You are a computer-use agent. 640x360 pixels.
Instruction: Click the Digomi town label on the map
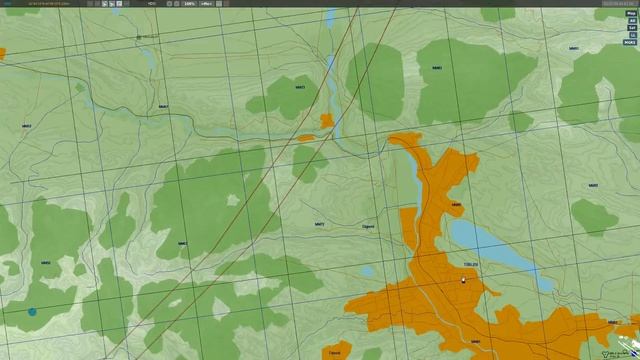pyautogui.click(x=368, y=227)
